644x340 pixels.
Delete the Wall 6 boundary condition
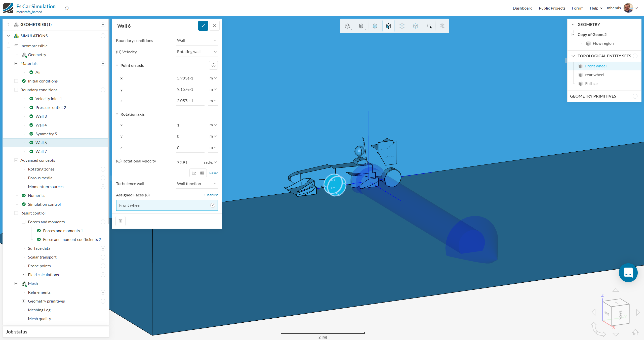[x=120, y=221]
